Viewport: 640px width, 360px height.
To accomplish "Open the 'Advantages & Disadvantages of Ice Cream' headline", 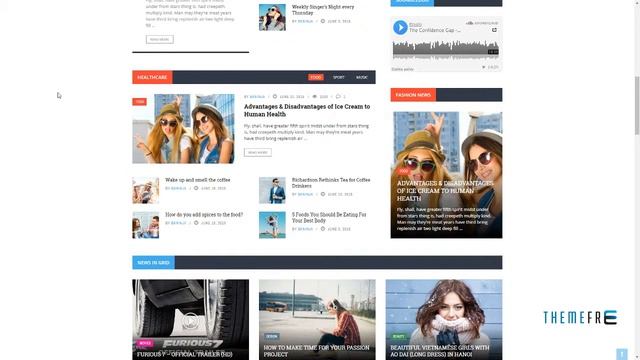I will click(307, 110).
